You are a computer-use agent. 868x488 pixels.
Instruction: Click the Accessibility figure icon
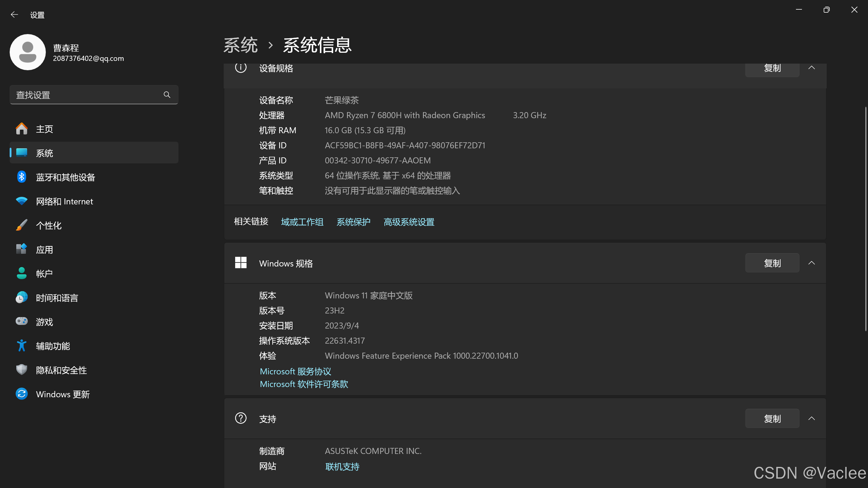22,345
